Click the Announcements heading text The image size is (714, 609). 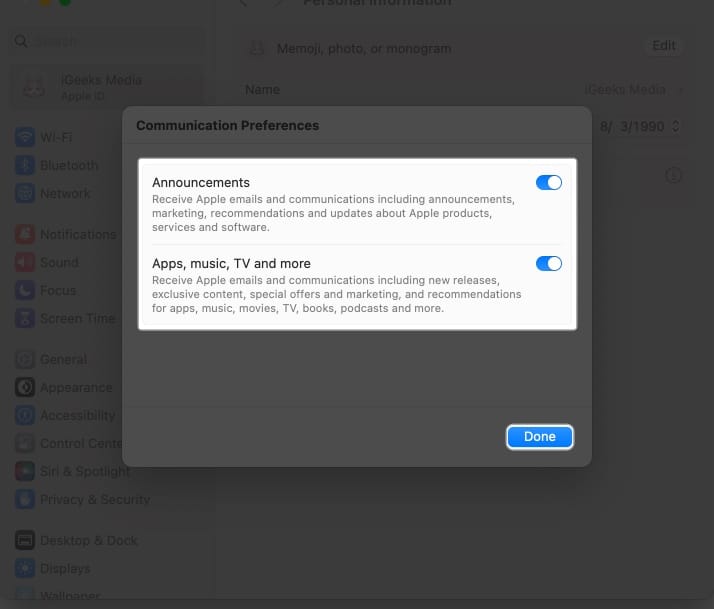[201, 183]
